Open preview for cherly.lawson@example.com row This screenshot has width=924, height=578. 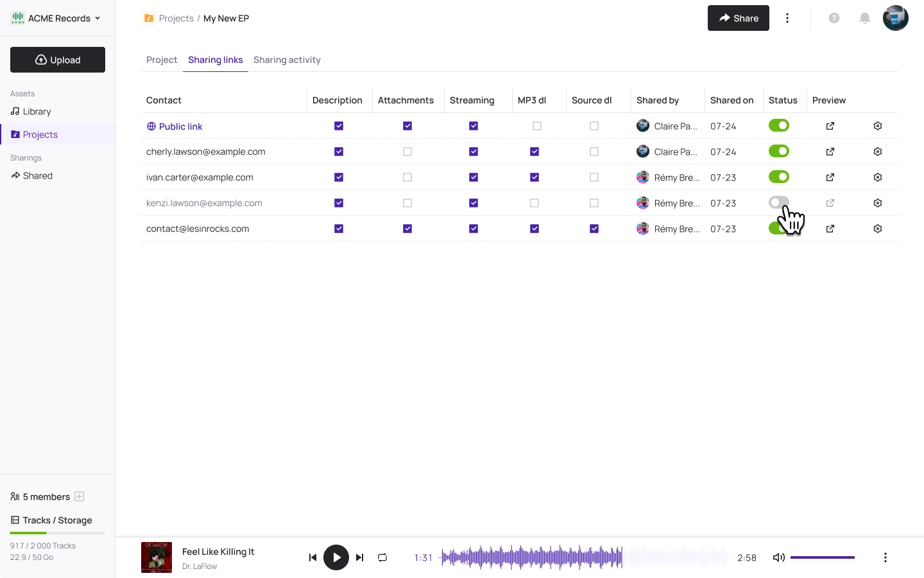830,152
